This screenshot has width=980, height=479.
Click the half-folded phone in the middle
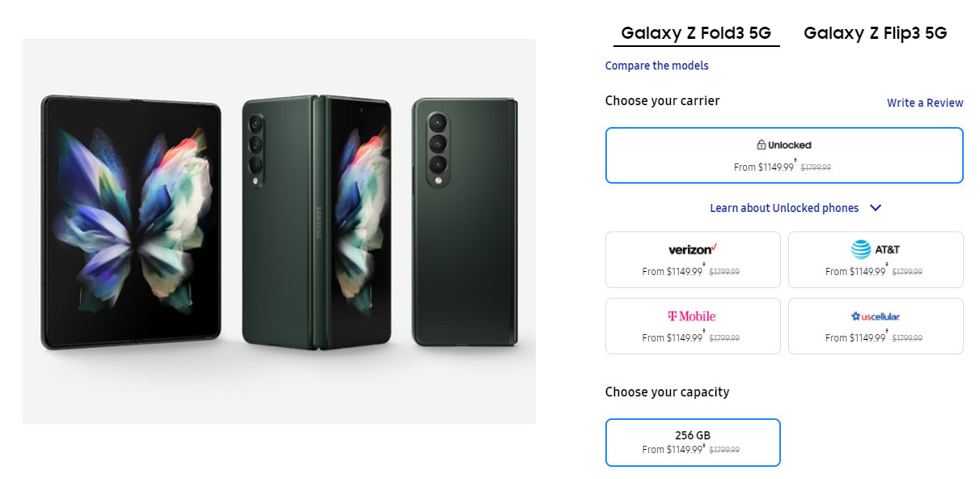point(316,222)
